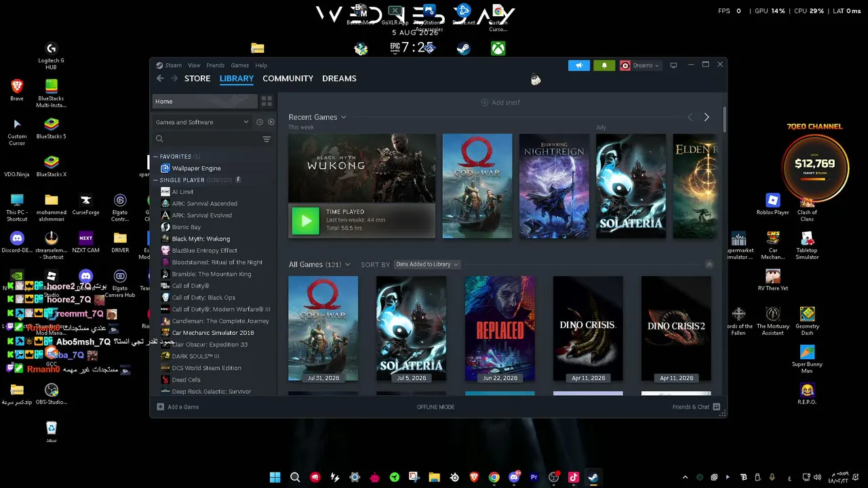Image resolution: width=868 pixels, height=488 pixels.
Task: Open the Help menu
Action: click(x=261, y=65)
